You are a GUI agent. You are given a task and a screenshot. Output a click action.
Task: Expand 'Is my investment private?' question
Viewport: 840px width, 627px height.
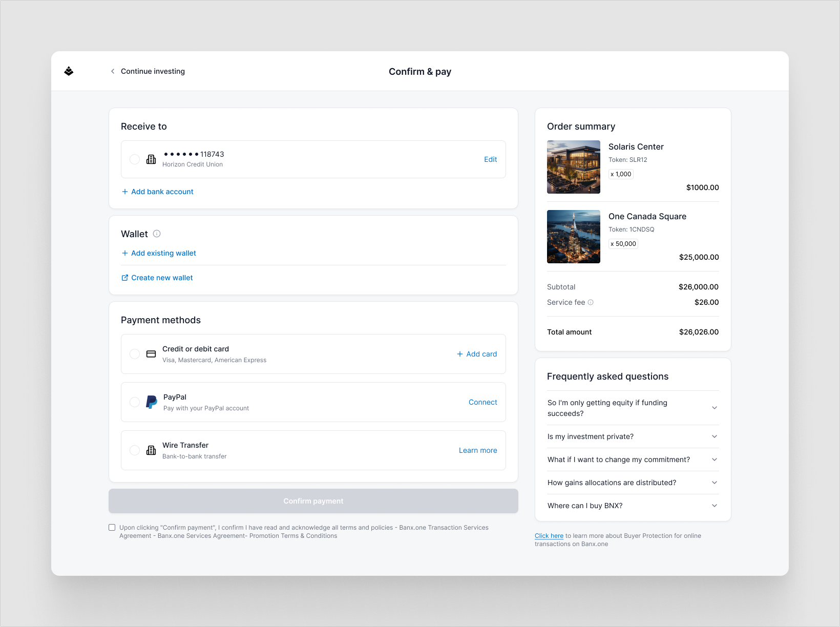pyautogui.click(x=633, y=436)
